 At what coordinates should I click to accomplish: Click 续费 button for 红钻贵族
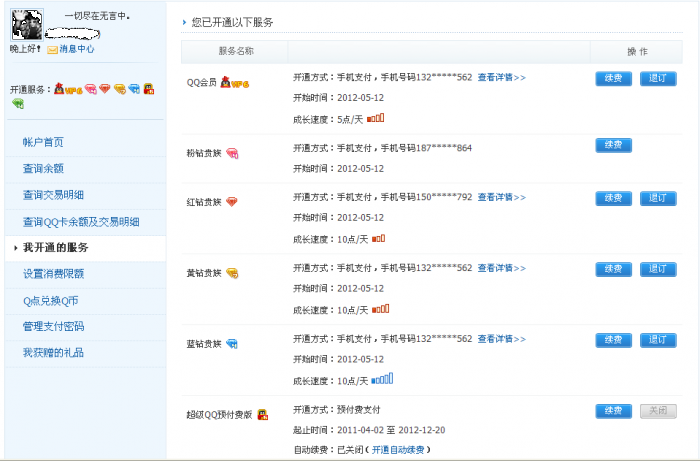point(613,198)
